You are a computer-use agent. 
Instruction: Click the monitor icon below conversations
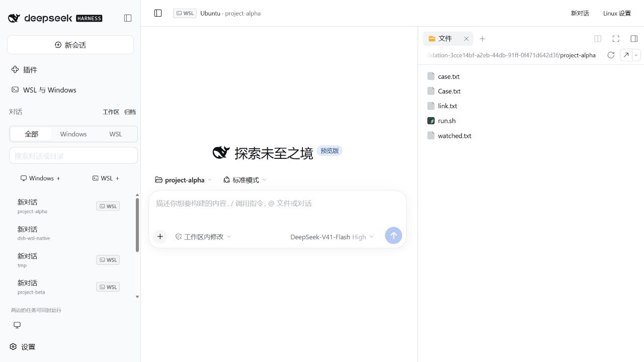pos(17,325)
